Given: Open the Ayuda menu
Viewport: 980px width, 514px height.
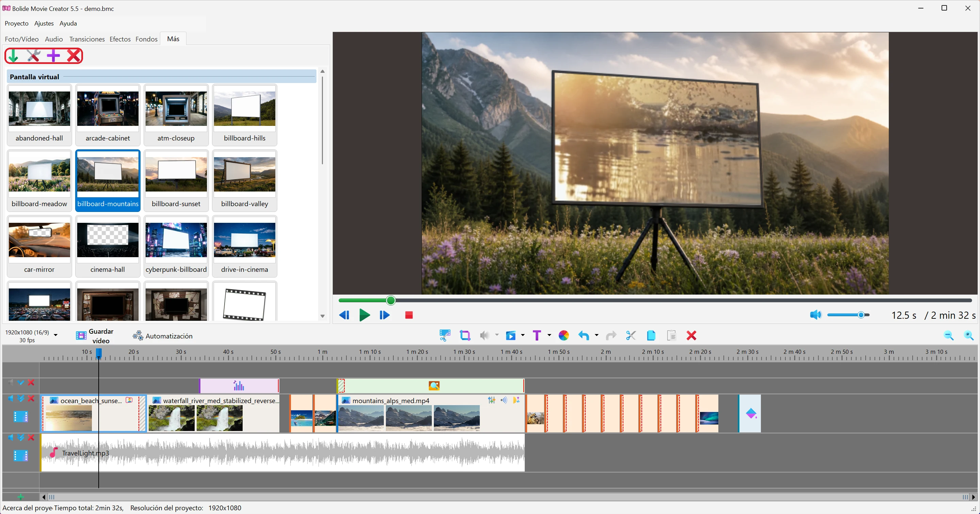Looking at the screenshot, I should click(68, 23).
